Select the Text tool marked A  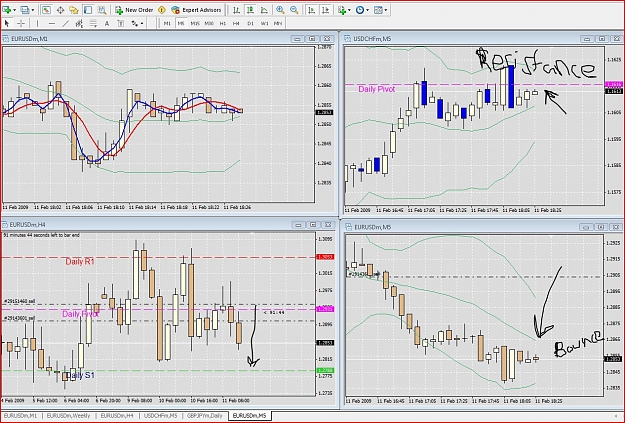[x=107, y=24]
